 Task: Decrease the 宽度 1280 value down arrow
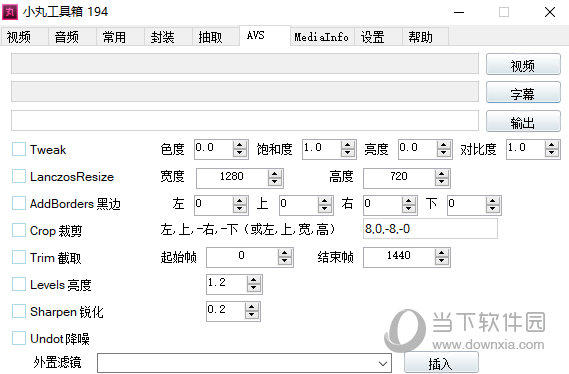[275, 182]
